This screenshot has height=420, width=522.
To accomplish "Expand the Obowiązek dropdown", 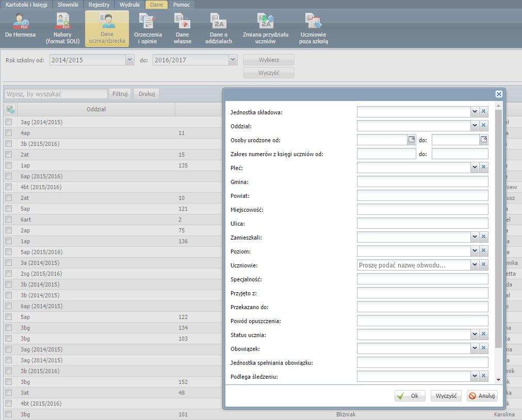I will (475, 348).
